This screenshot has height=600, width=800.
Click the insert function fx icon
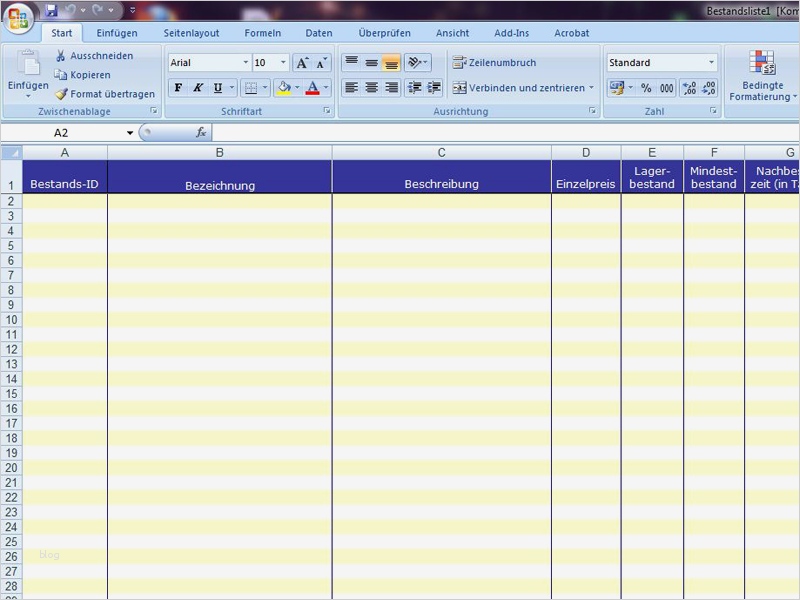coord(201,132)
